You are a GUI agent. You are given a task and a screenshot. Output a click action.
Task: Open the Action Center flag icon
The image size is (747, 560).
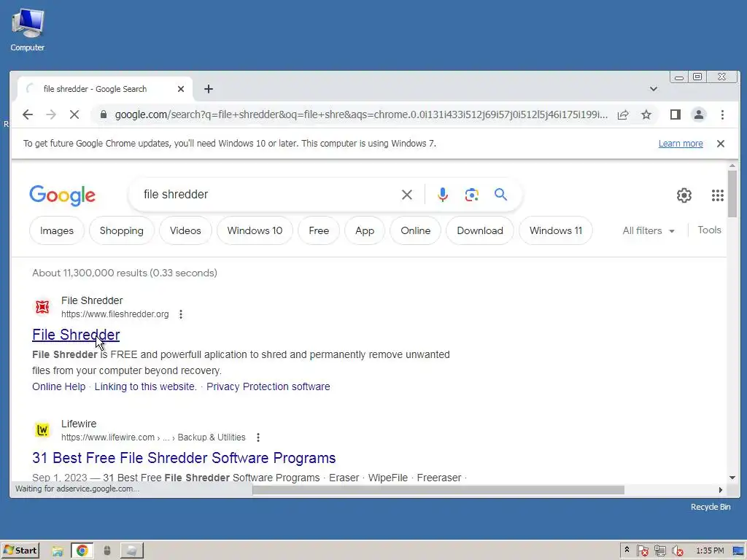642,551
